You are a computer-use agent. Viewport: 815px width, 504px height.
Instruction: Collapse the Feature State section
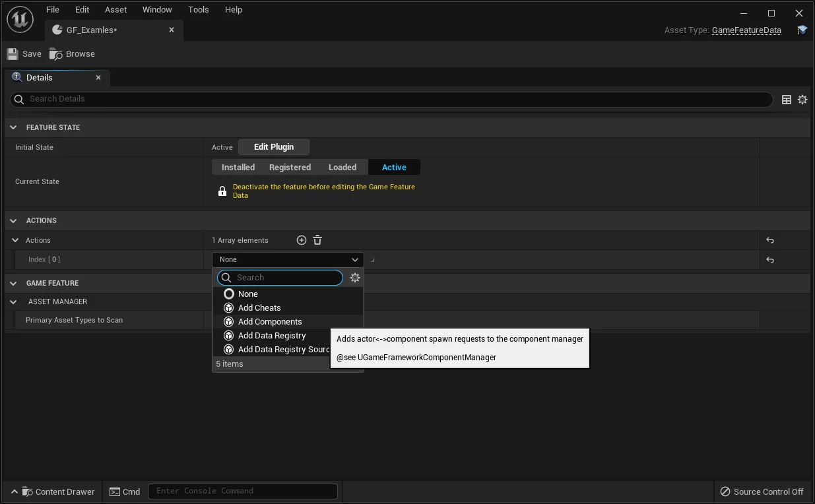(x=13, y=127)
